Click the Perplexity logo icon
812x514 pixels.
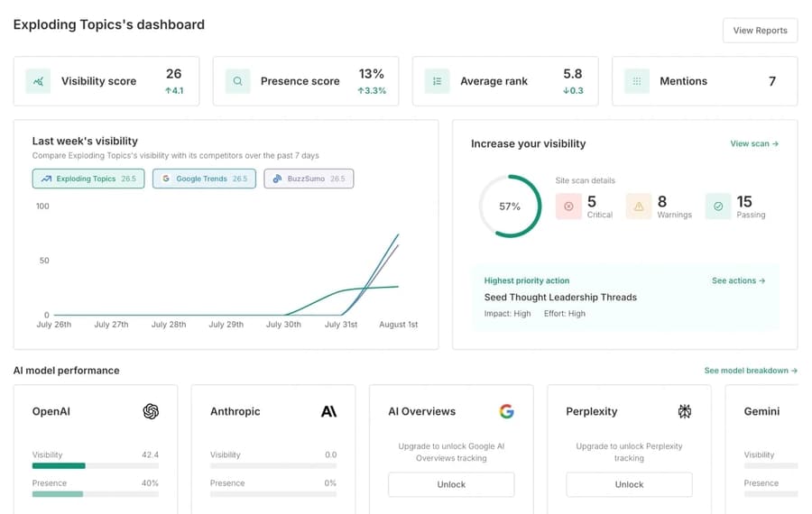685,411
